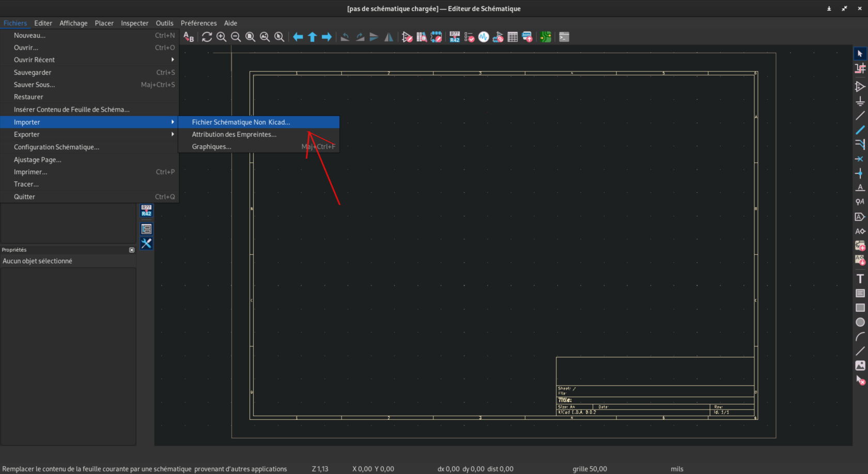The height and width of the screenshot is (474, 868).
Task: Navigate up one sheet level
Action: (313, 37)
